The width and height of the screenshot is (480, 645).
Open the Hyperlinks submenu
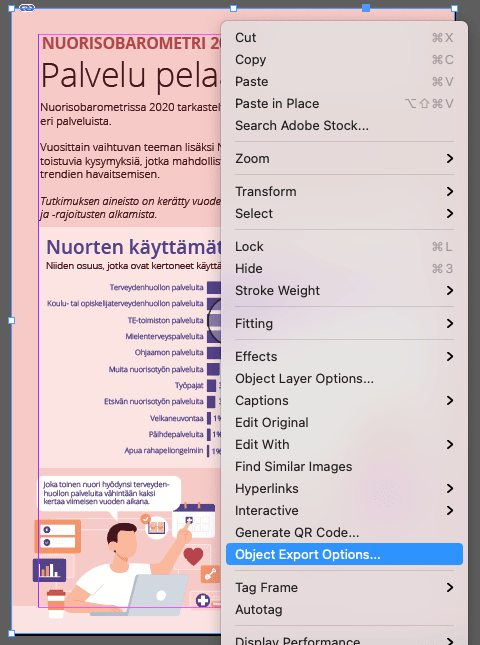pyautogui.click(x=344, y=488)
